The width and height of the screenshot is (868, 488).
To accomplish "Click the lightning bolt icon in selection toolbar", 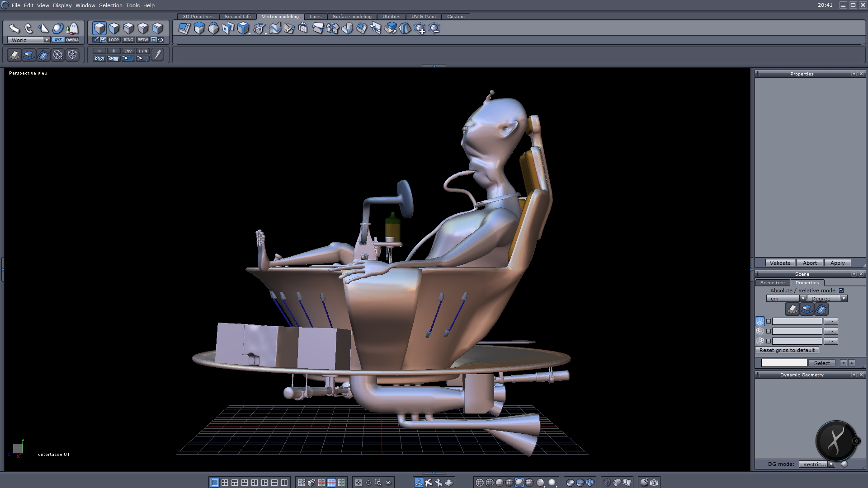I will 157,55.
